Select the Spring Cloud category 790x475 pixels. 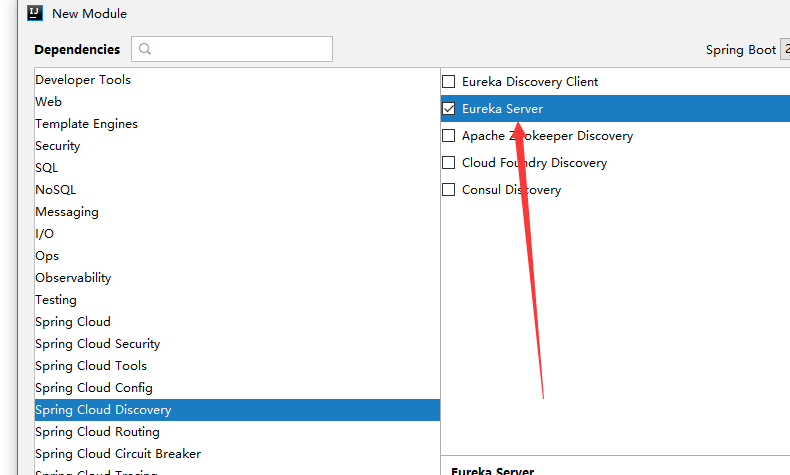(237, 322)
